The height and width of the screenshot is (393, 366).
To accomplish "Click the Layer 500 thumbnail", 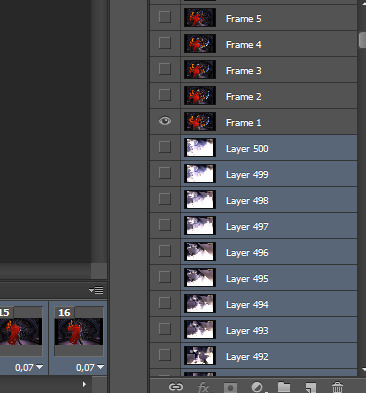I will [x=200, y=148].
